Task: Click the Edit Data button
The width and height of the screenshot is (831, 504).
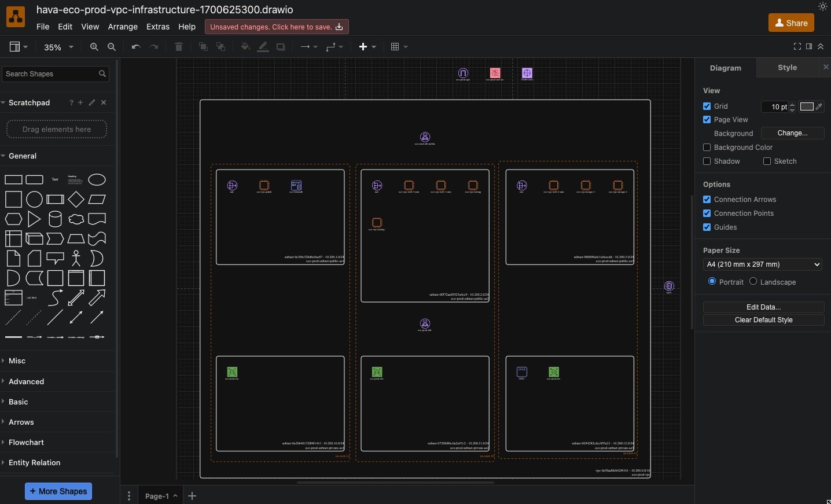Action: (763, 307)
